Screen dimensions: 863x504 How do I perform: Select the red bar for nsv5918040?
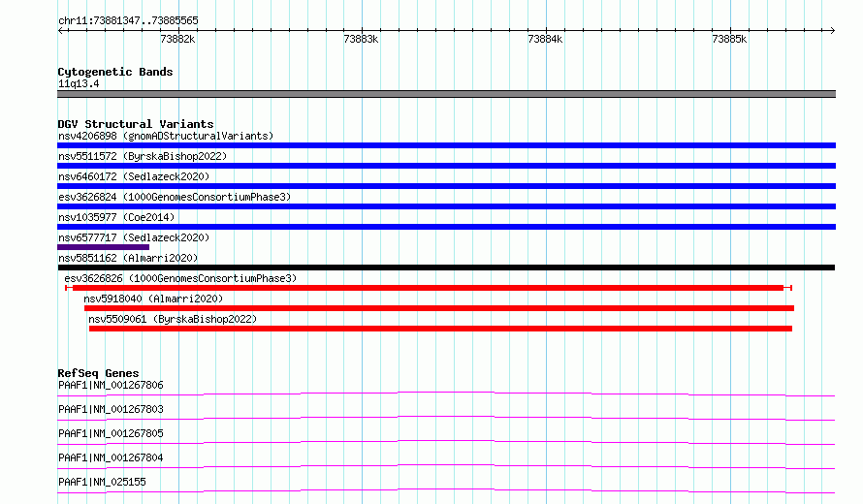(439, 308)
